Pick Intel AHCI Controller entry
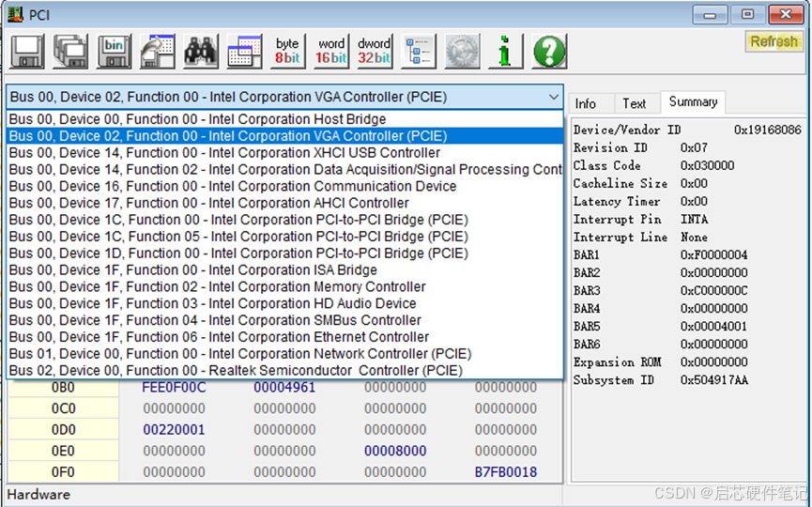The height and width of the screenshot is (507, 812). 284,203
